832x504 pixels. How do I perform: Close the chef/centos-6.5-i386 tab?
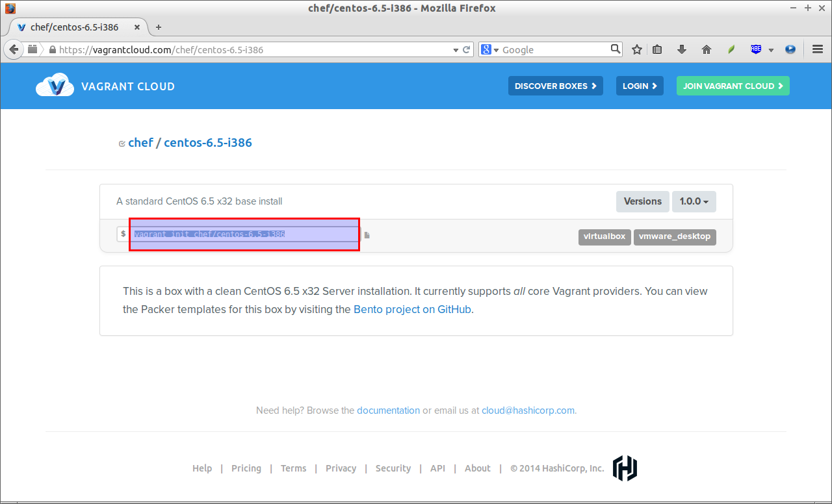coord(137,27)
